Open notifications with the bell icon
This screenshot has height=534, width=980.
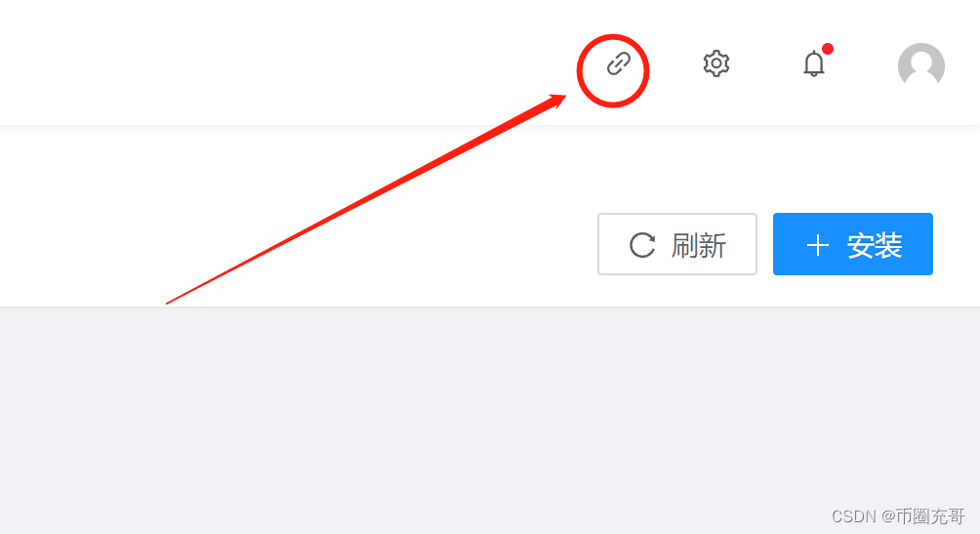tap(814, 63)
